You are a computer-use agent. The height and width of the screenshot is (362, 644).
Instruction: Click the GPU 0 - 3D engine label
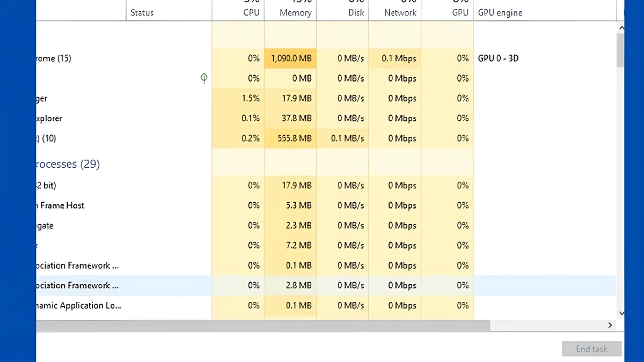pyautogui.click(x=498, y=58)
